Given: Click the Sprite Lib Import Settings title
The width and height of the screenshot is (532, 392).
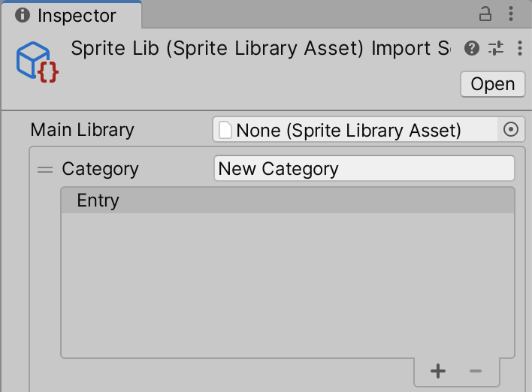Looking at the screenshot, I should [260, 49].
